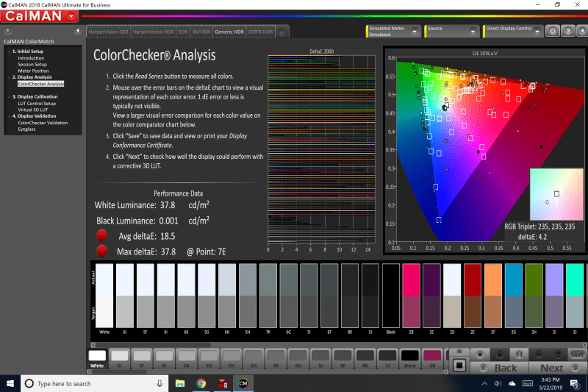588x392 pixels.
Task: Click the Max deltaE value 37.8
Action: point(168,252)
